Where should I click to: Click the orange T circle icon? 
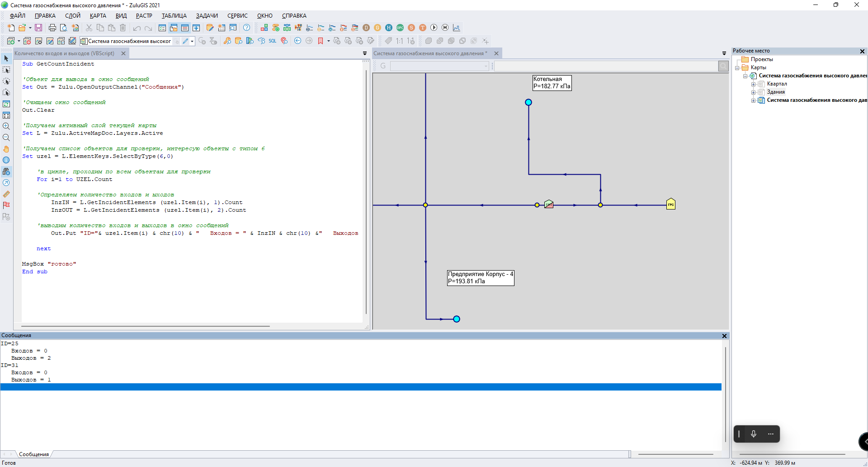pyautogui.click(x=423, y=28)
